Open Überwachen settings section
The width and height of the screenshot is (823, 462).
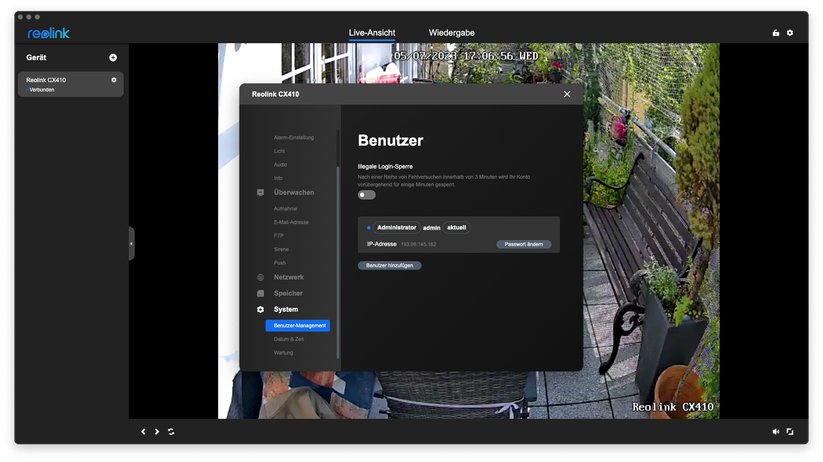pyautogui.click(x=294, y=193)
